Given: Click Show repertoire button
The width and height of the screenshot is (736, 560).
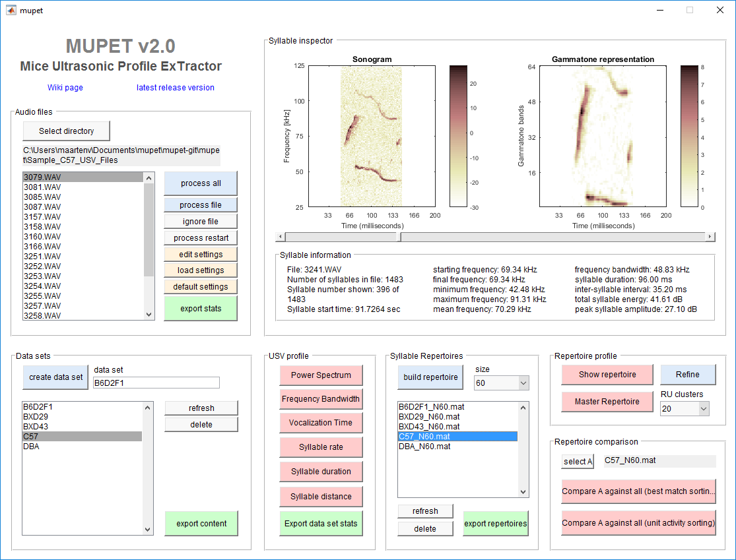Looking at the screenshot, I should (x=607, y=375).
